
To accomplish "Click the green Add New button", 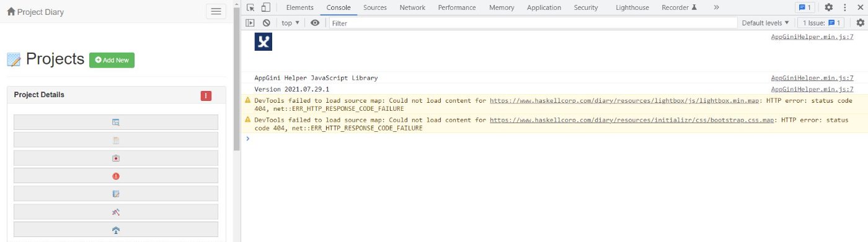I will [x=112, y=60].
